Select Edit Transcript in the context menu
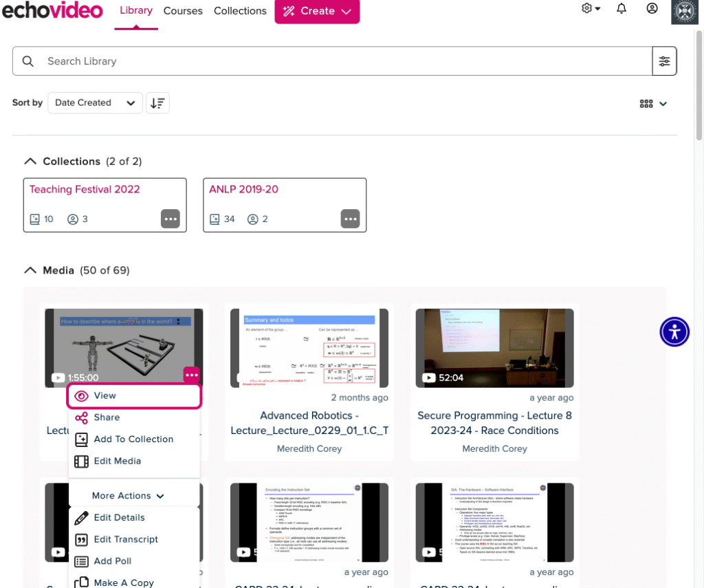Screen dimensions: 704x588 126,539
